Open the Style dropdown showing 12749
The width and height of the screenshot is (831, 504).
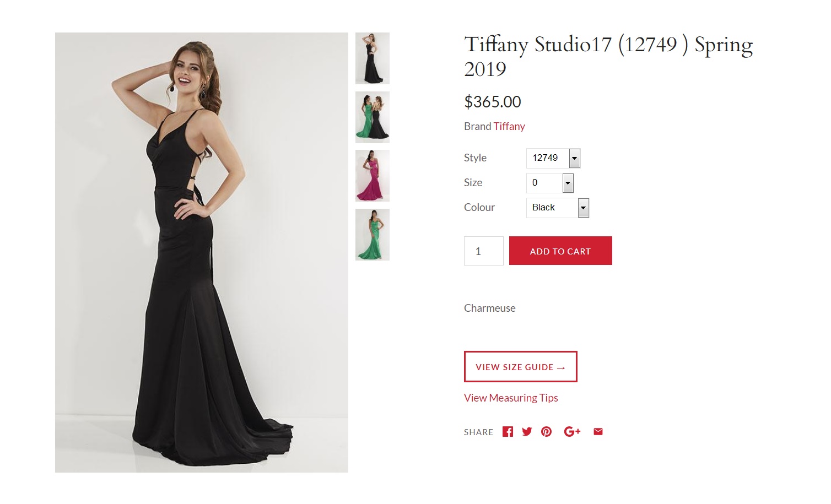tap(553, 158)
